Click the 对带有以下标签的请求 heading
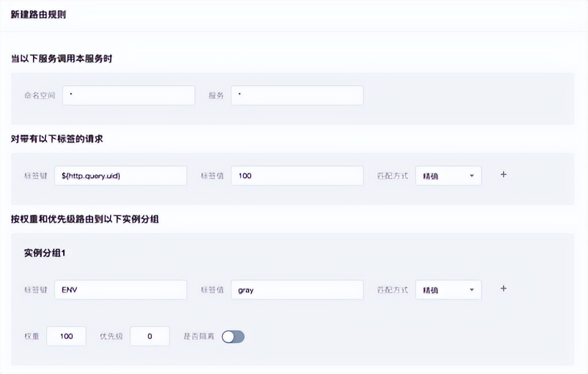 (x=57, y=139)
